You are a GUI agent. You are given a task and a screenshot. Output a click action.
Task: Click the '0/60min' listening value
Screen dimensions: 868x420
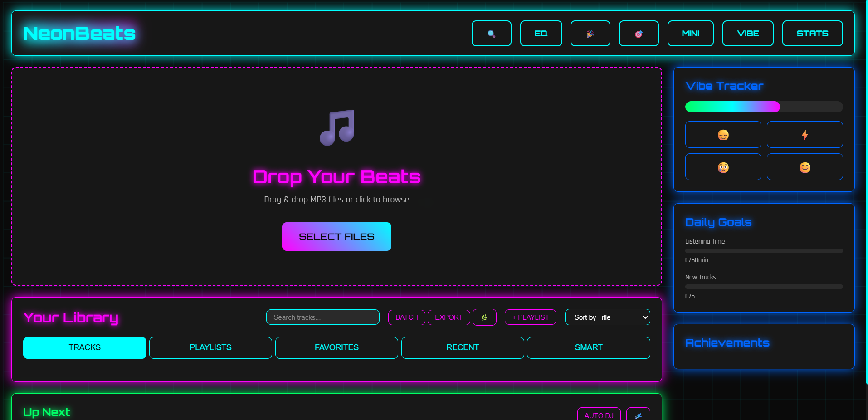[697, 260]
